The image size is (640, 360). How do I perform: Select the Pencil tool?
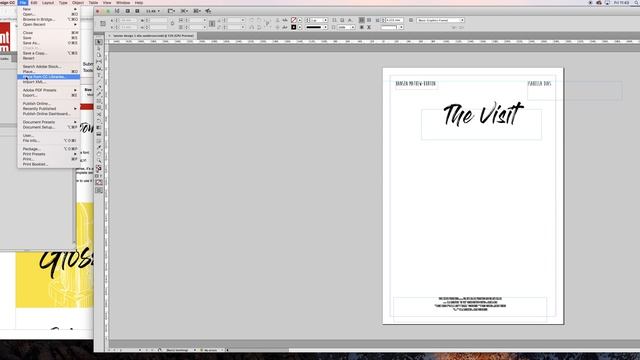pos(99,94)
